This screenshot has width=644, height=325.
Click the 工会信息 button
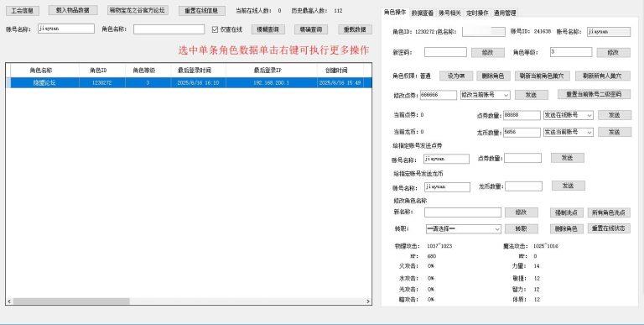(22, 11)
